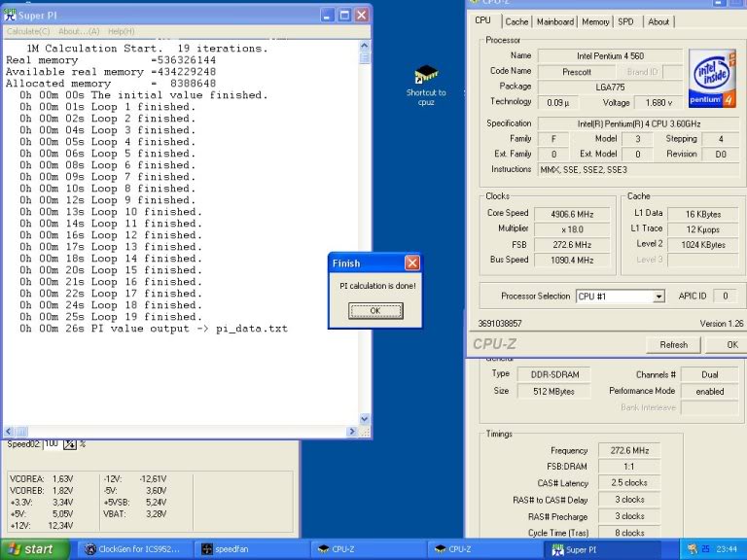Click the Performance Mode value enabled
747x560 pixels.
pyautogui.click(x=709, y=392)
